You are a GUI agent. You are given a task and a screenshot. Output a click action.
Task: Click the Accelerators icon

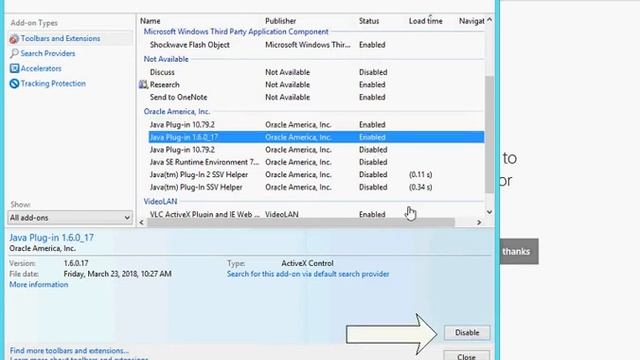[x=14, y=69]
